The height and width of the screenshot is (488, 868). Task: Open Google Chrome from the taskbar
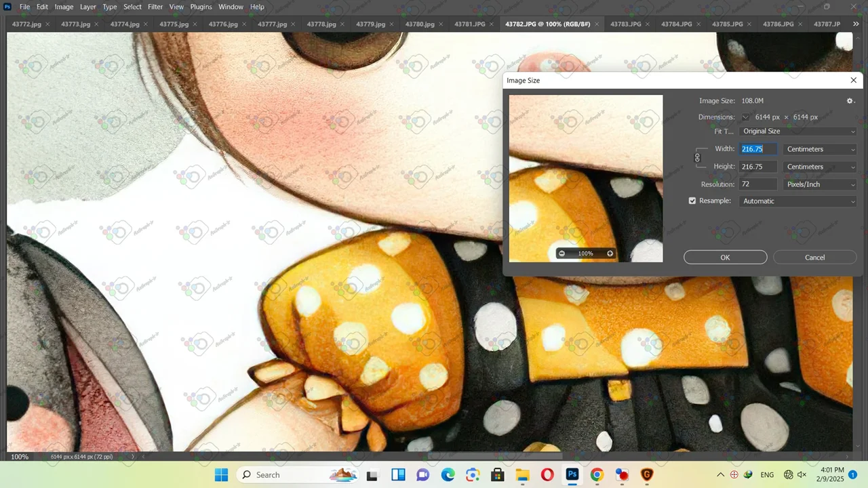click(597, 475)
